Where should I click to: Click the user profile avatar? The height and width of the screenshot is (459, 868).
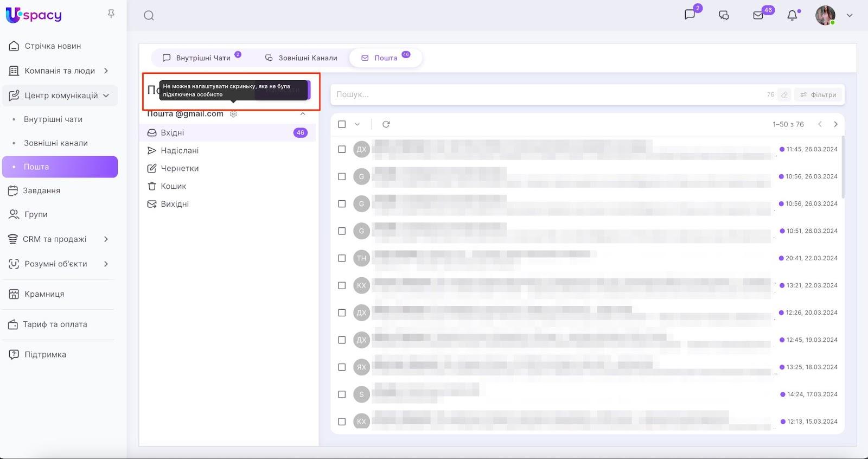tap(825, 15)
